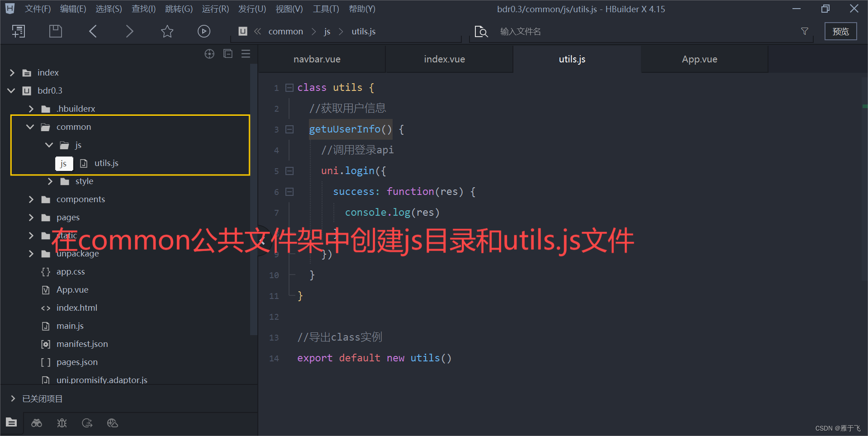This screenshot has height=436, width=868.
Task: Click the breadcrumb double left chevron
Action: point(258,31)
